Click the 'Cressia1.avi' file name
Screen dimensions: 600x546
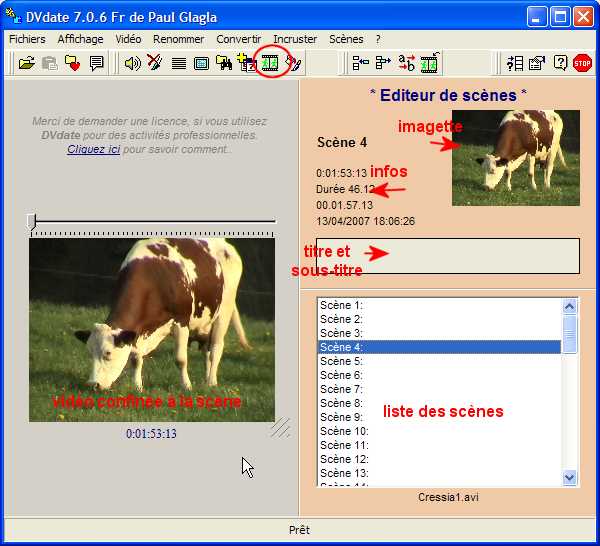(448, 497)
